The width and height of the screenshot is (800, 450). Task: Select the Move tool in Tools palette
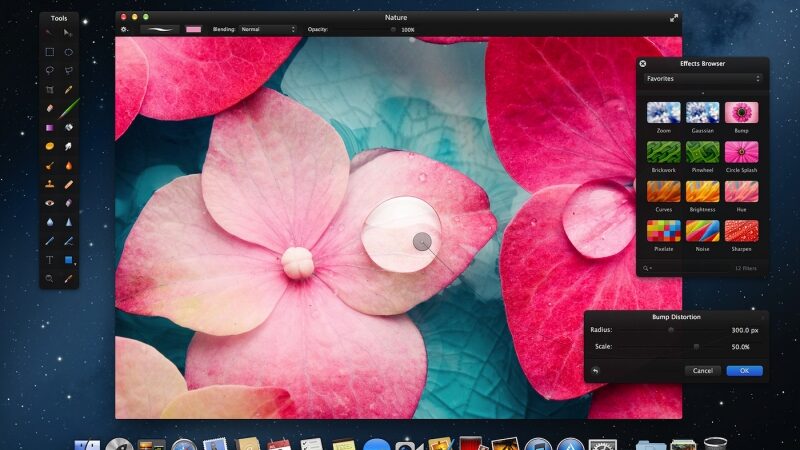pyautogui.click(x=68, y=33)
